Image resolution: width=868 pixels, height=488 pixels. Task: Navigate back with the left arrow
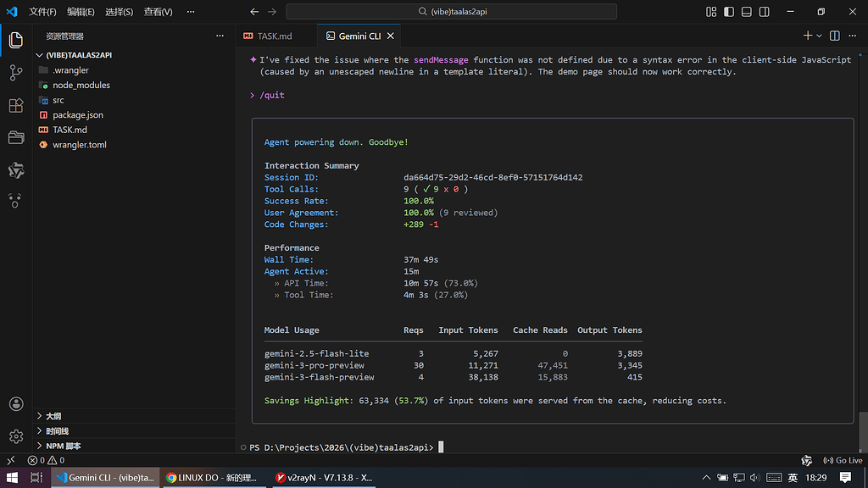(254, 12)
